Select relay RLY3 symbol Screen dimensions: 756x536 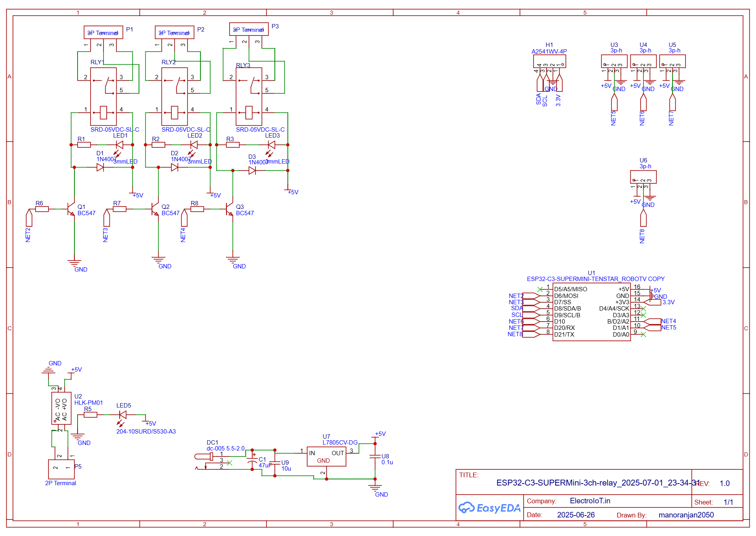coord(249,97)
